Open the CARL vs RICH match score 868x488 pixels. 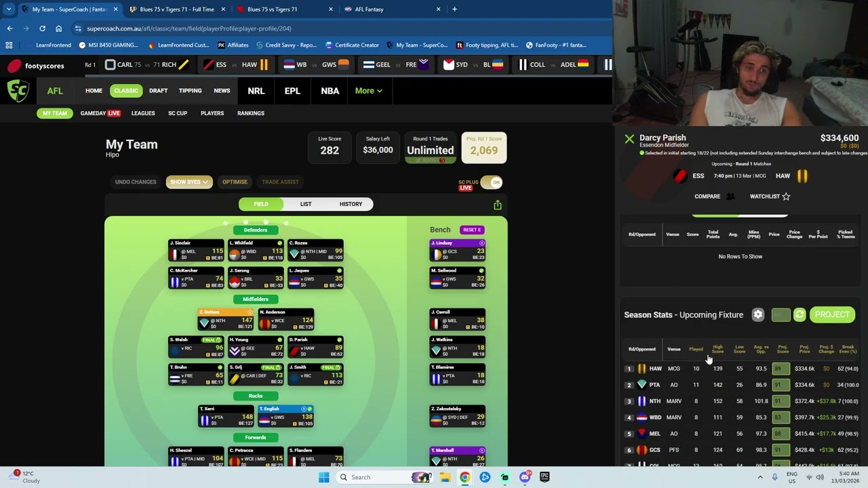(148, 65)
